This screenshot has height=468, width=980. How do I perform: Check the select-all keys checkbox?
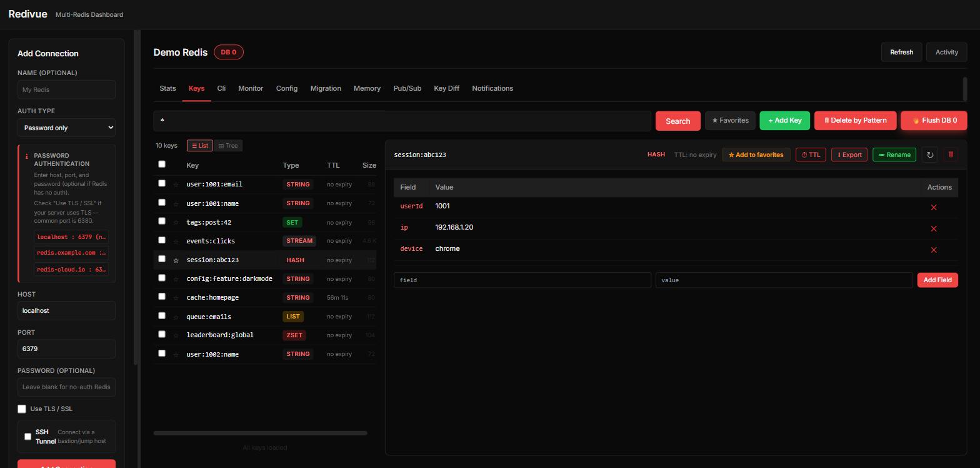click(162, 164)
